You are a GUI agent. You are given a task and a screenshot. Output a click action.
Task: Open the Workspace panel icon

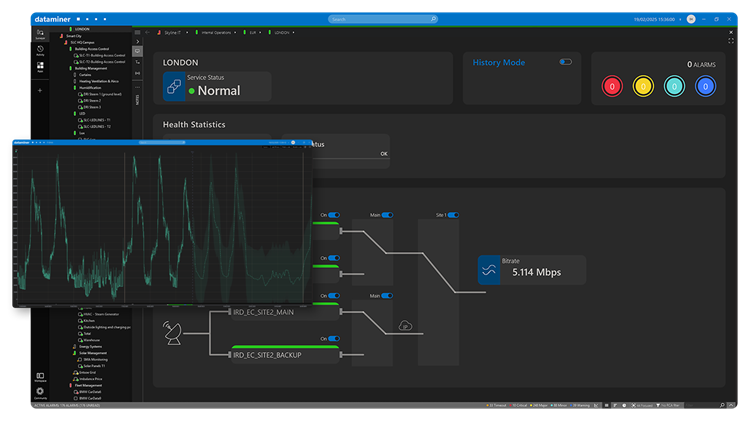[x=40, y=376]
